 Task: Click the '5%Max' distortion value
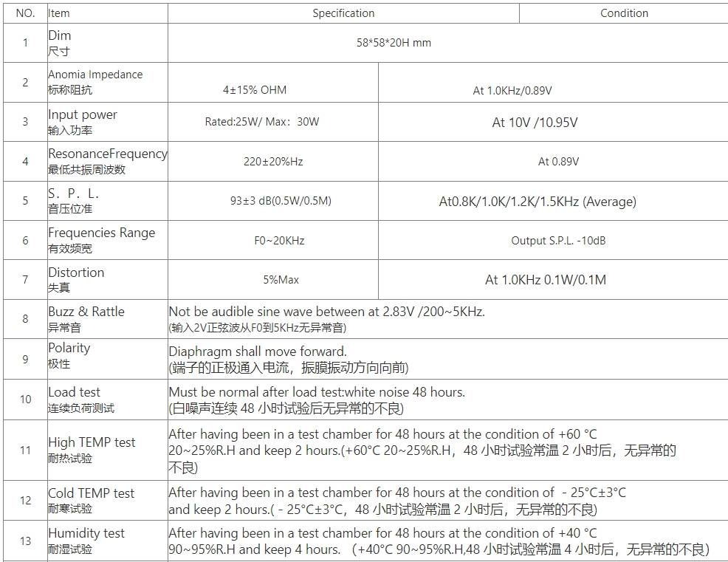[281, 280]
